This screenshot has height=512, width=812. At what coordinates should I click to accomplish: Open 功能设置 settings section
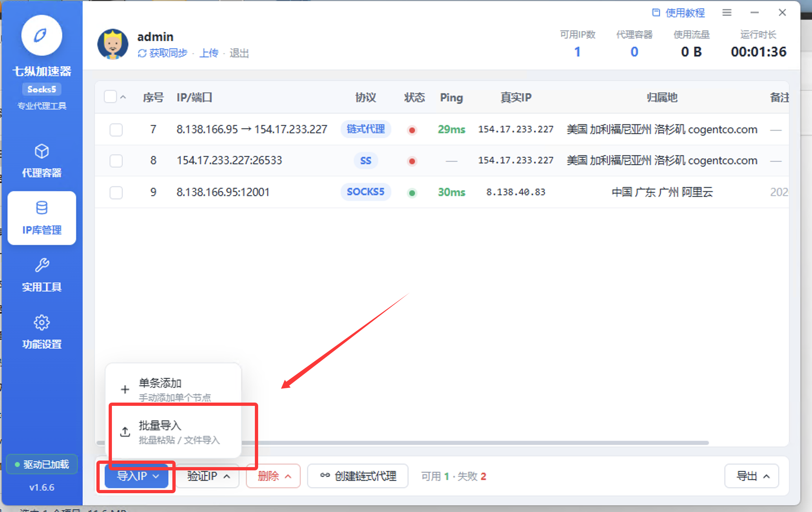[x=42, y=332]
